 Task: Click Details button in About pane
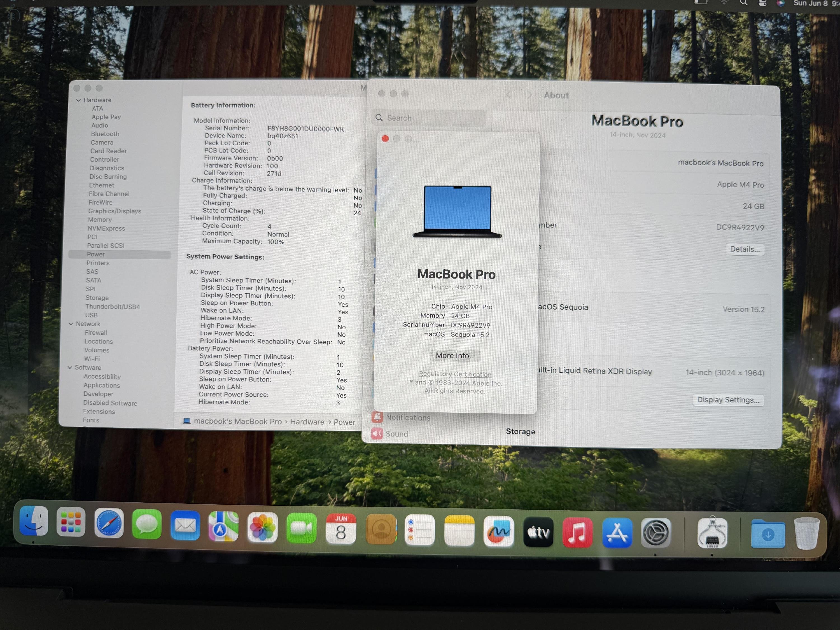point(745,249)
